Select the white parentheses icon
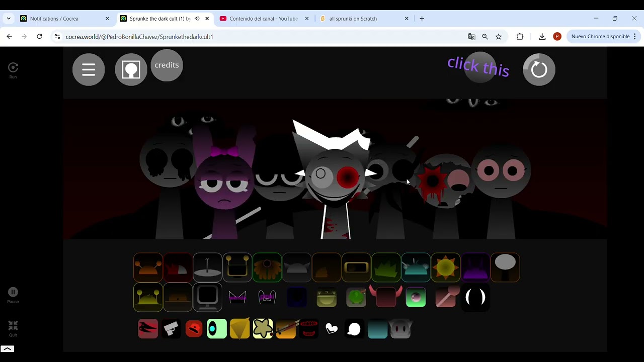 pos(475,297)
